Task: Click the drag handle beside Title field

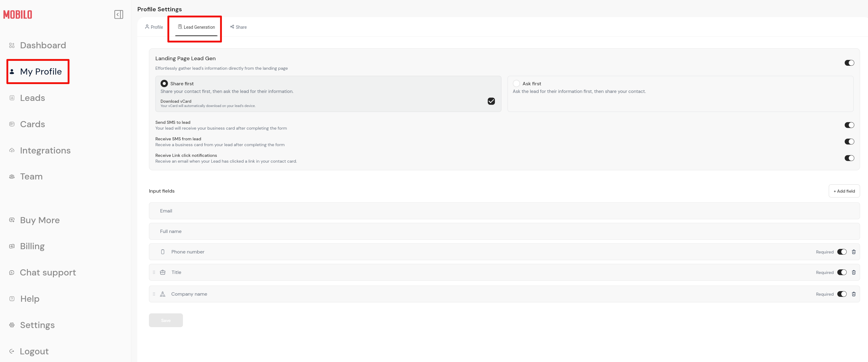Action: point(154,272)
